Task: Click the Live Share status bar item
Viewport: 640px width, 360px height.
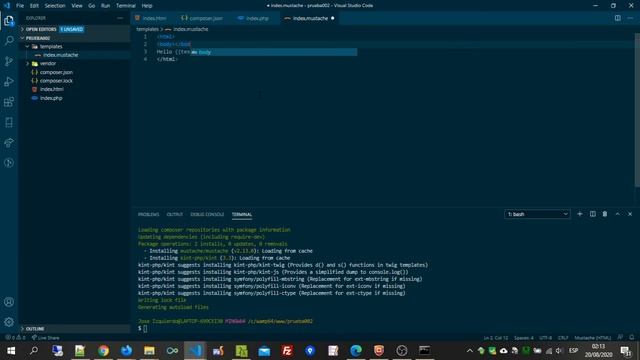Action: click(46, 338)
